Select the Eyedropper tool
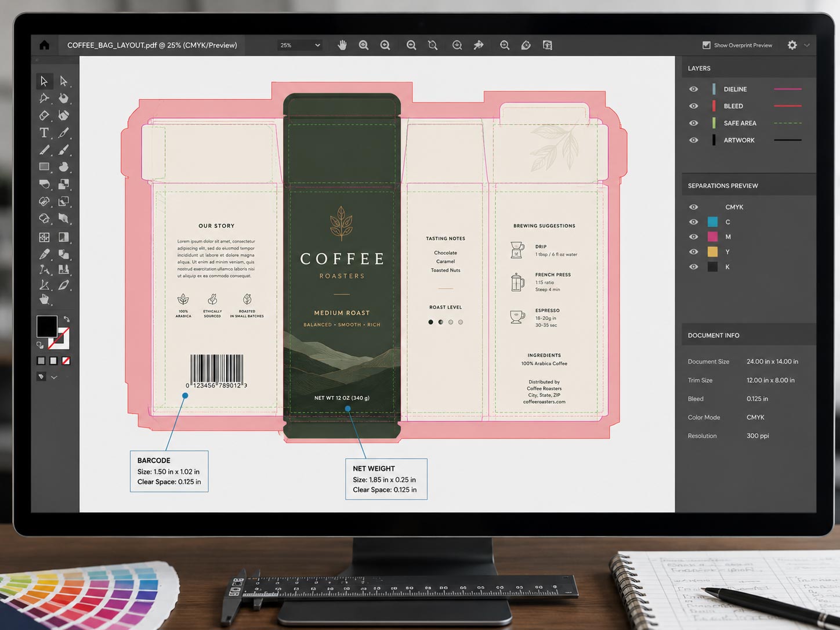This screenshot has width=840, height=630. click(44, 254)
